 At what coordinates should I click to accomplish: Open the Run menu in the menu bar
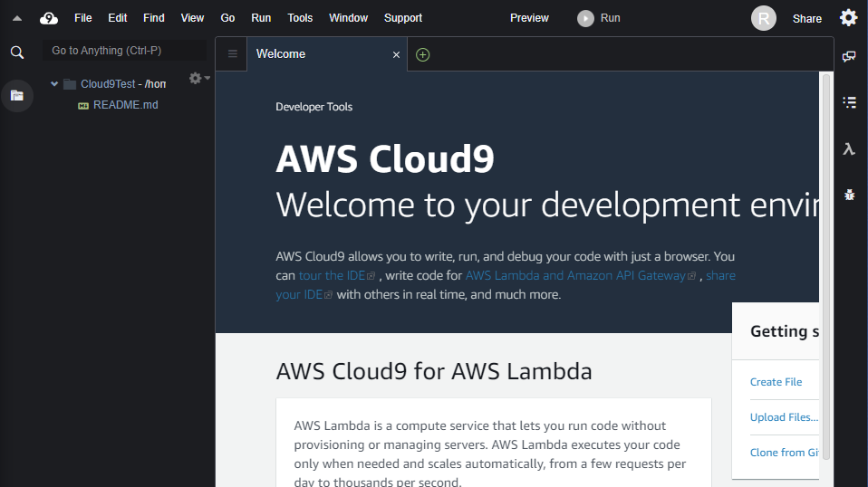point(261,18)
